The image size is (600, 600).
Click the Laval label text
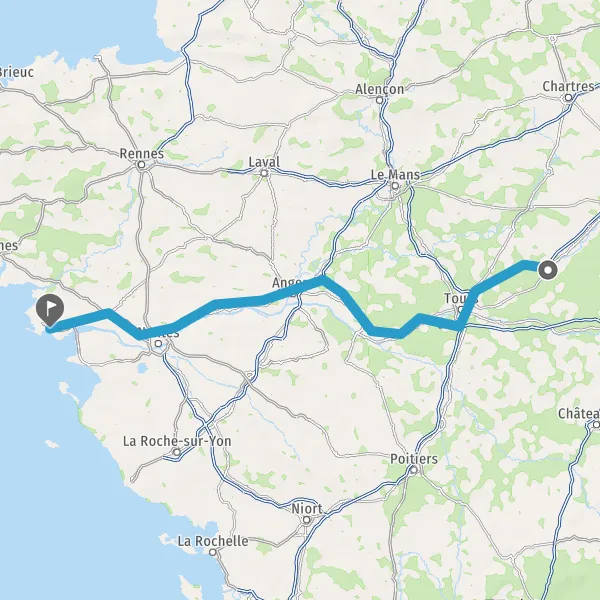click(x=264, y=162)
